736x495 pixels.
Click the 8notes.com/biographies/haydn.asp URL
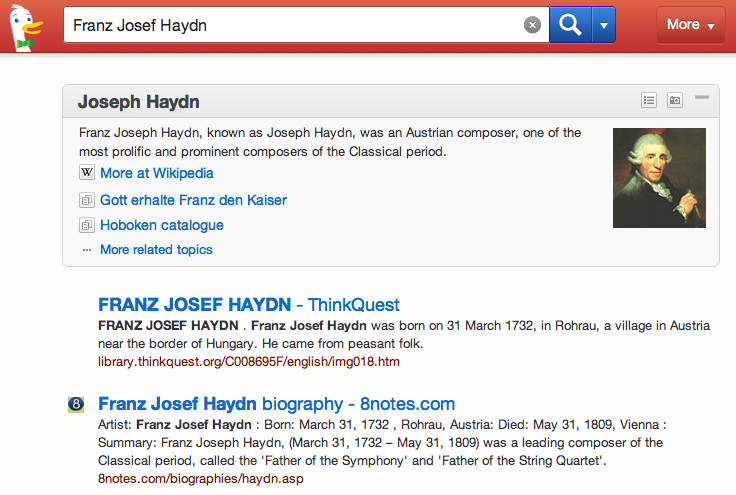coord(201,479)
